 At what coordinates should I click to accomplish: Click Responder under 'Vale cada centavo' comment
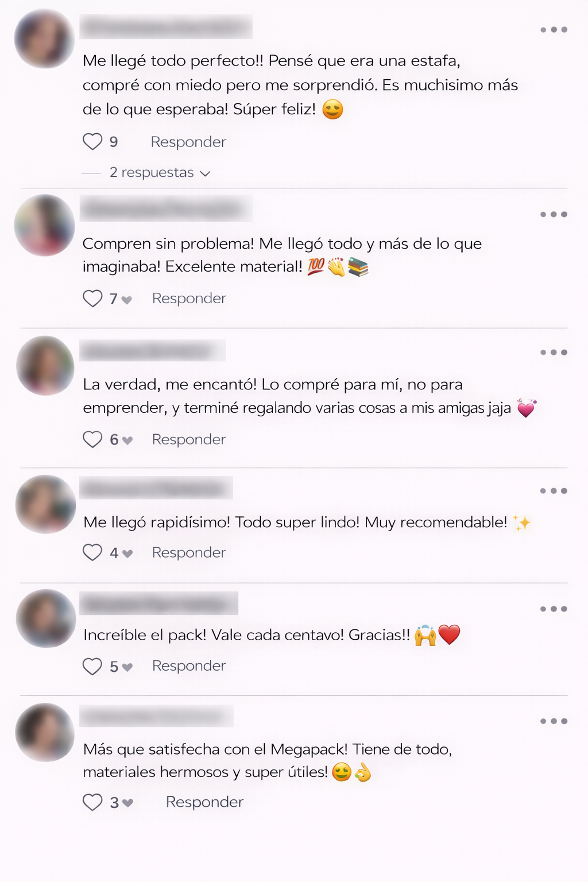click(x=189, y=666)
